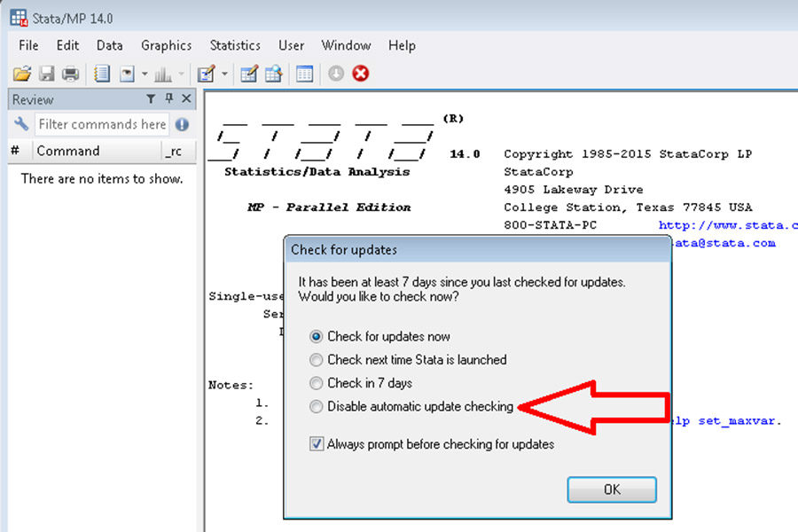Open the Edit menu
Image resolution: width=798 pixels, height=532 pixels.
[x=67, y=45]
